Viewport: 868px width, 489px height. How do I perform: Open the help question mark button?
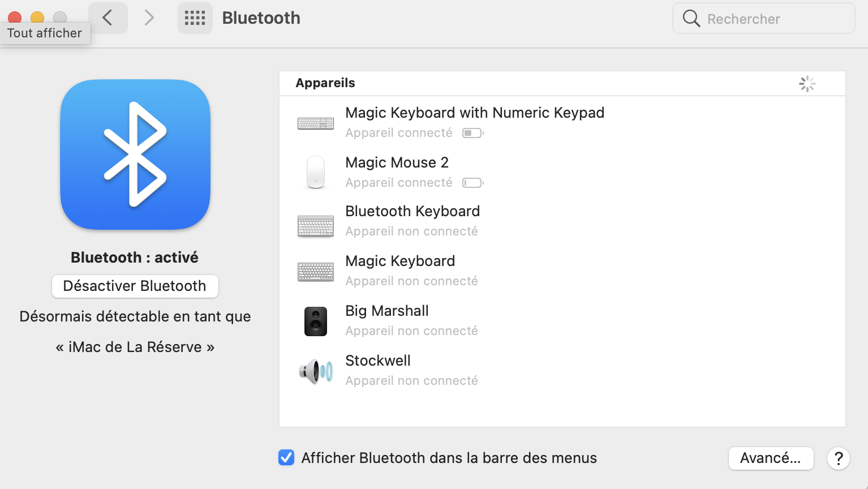tap(839, 458)
